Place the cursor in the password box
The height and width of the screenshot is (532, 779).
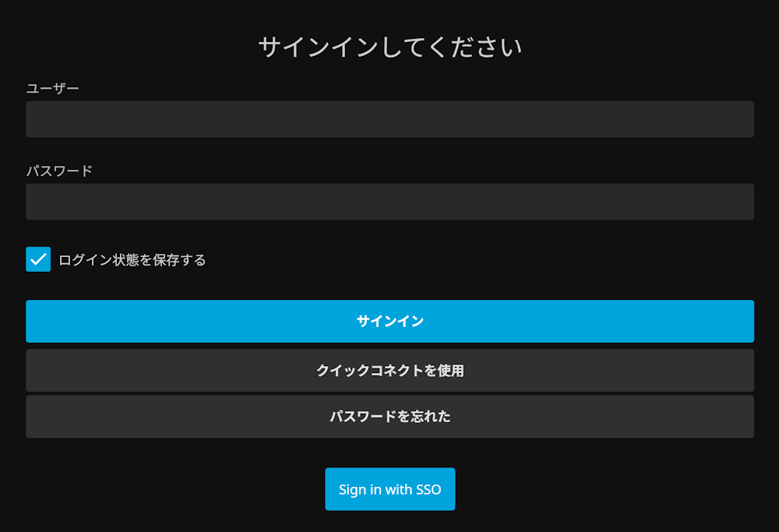pyautogui.click(x=389, y=202)
